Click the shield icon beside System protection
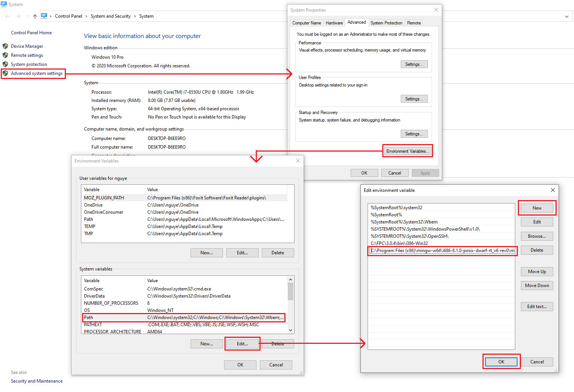The height and width of the screenshot is (392, 574). [5, 64]
